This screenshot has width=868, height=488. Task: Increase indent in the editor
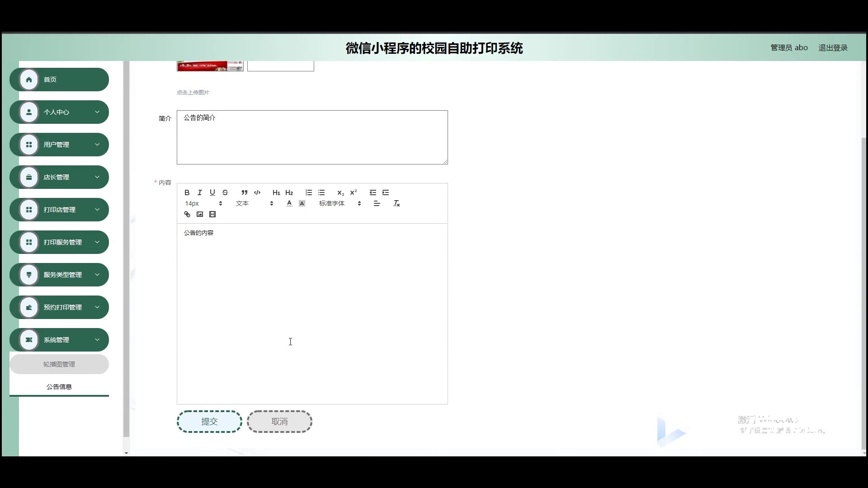click(386, 192)
